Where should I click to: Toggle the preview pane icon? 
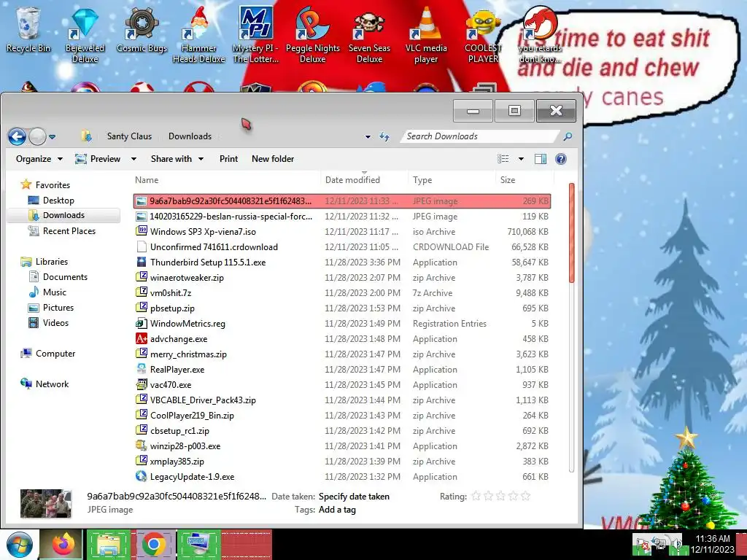pos(541,158)
